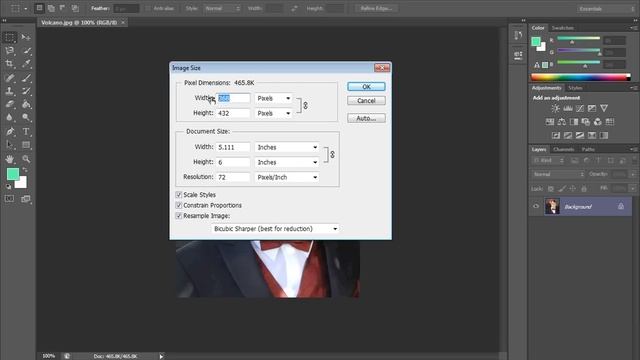This screenshot has width=640, height=360.
Task: Select the Move tool
Action: [x=26, y=38]
